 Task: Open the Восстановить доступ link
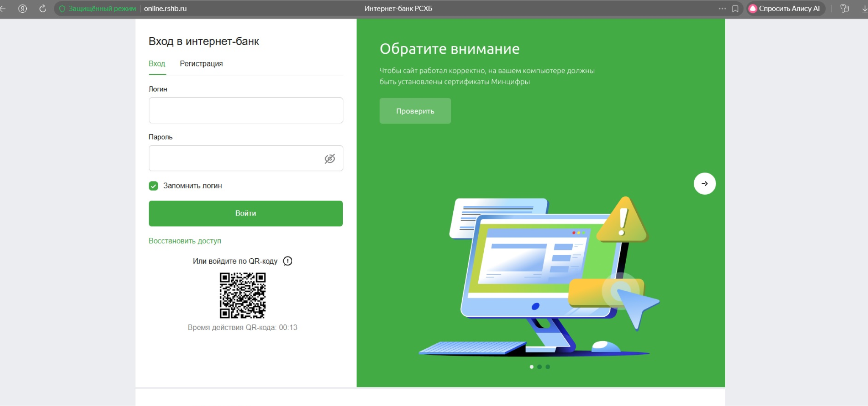pyautogui.click(x=185, y=241)
